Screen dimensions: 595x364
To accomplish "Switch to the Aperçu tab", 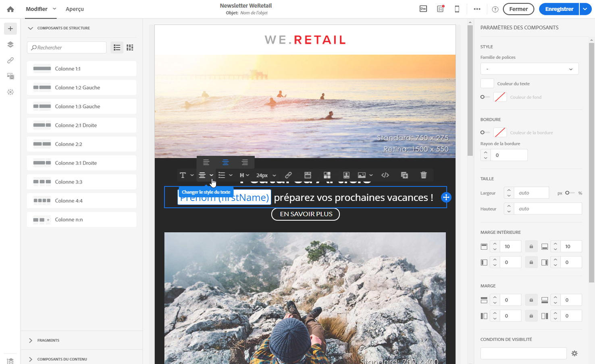I will [75, 9].
